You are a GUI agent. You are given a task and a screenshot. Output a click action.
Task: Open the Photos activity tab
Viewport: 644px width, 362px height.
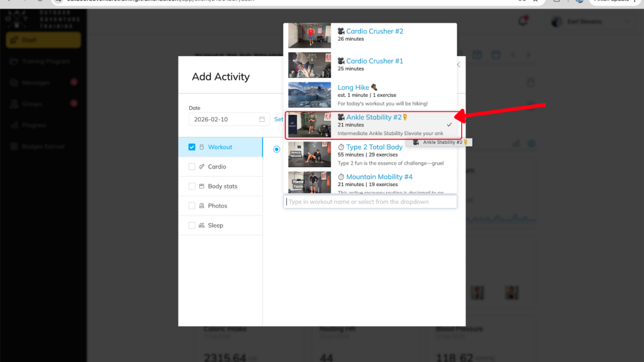click(x=218, y=206)
